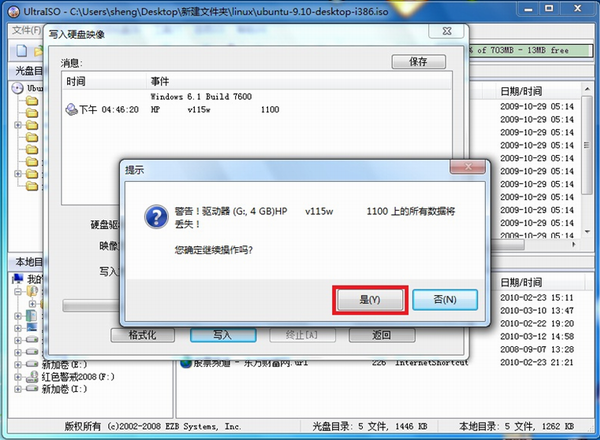Click the Open folder toolbar icon
Image resolution: width=600 pixels, height=440 pixels.
pyautogui.click(x=38, y=51)
